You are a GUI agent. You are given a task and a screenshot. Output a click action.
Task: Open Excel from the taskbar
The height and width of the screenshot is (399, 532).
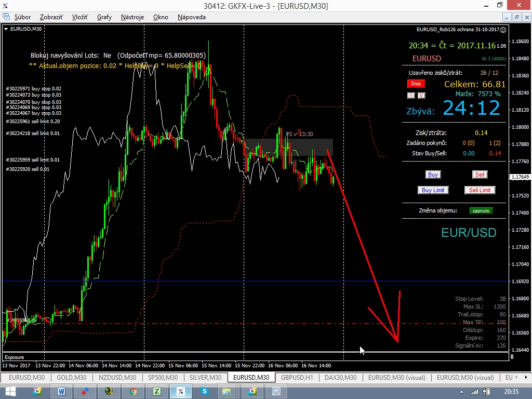(157, 391)
